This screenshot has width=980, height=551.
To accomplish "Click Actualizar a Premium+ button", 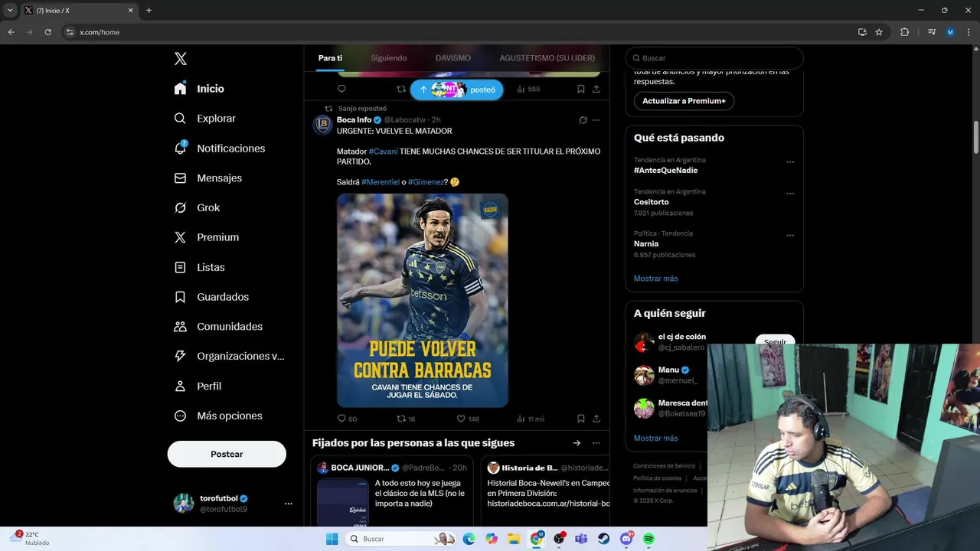I will [x=684, y=101].
